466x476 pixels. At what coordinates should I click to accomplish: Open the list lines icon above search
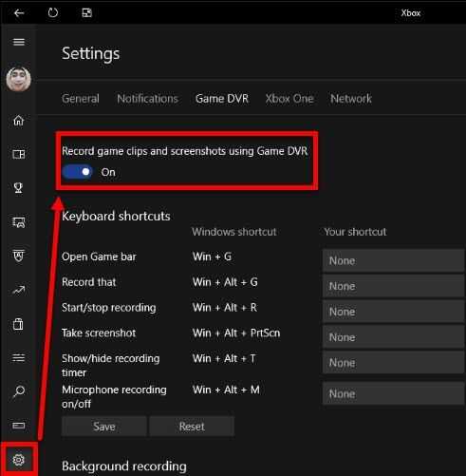point(19,358)
